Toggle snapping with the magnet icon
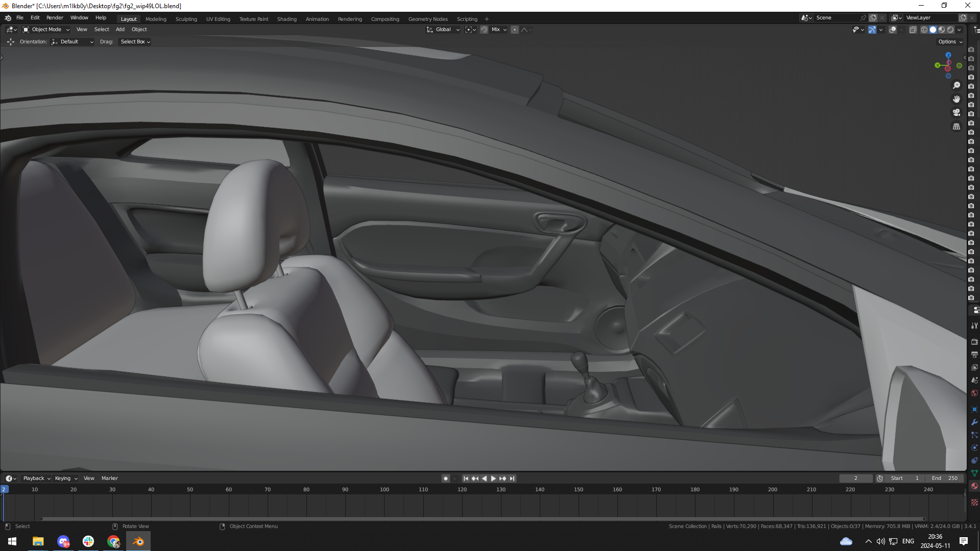This screenshot has height=551, width=980. tap(484, 30)
